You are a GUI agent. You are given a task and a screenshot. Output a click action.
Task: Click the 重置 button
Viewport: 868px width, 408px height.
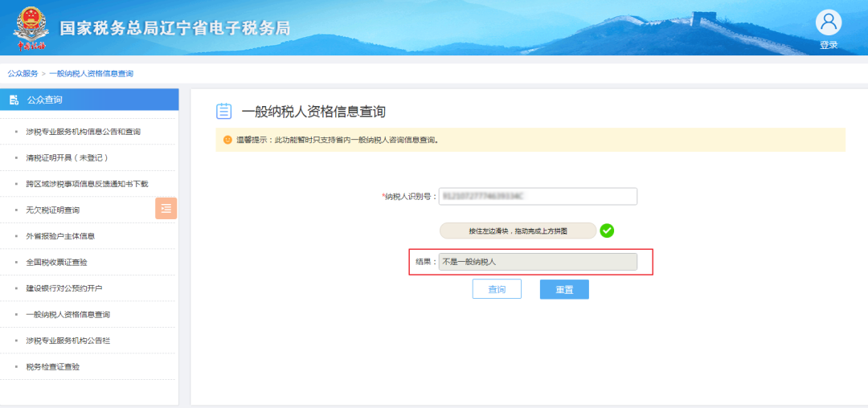[564, 289]
